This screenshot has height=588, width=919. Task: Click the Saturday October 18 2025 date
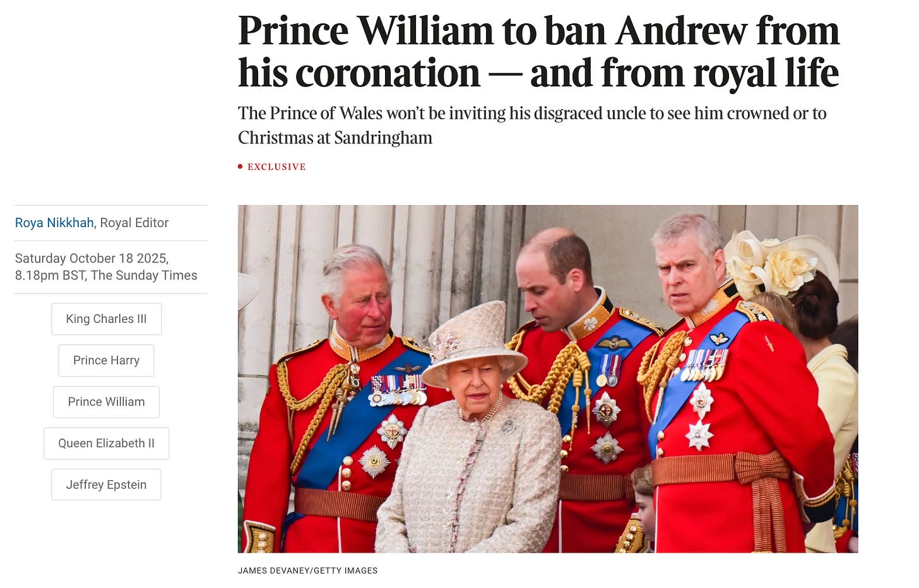click(91, 258)
